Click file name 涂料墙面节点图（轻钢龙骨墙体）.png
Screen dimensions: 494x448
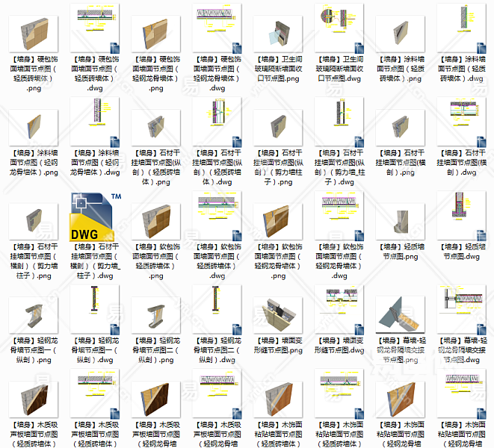pyautogui.click(x=34, y=163)
